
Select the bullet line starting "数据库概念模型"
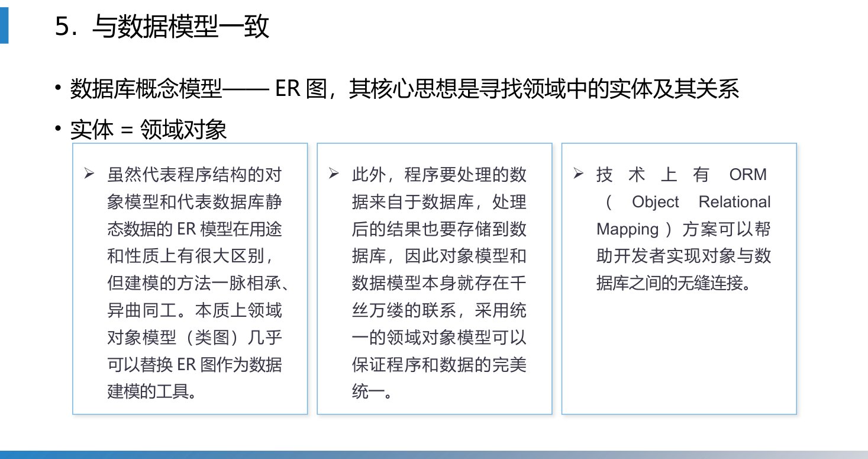[x=405, y=89]
